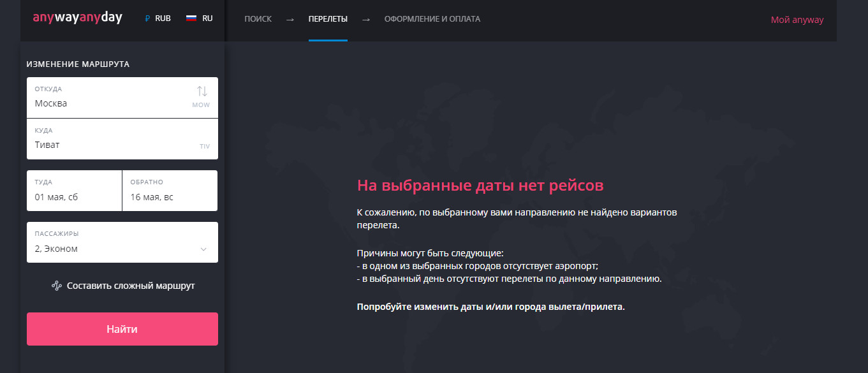Click the heading На выбранные даты нет рейсов
The width and height of the screenshot is (868, 373).
pos(480,186)
